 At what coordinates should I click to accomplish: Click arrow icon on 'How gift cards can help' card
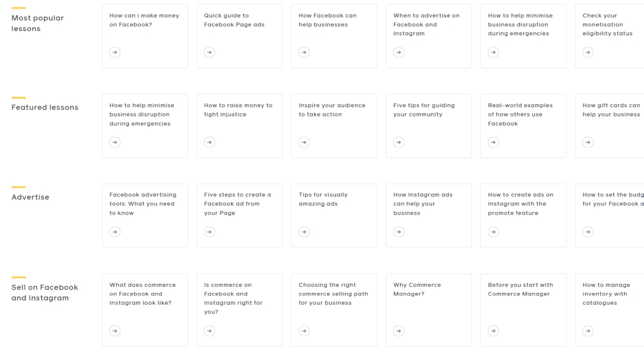coord(588,142)
